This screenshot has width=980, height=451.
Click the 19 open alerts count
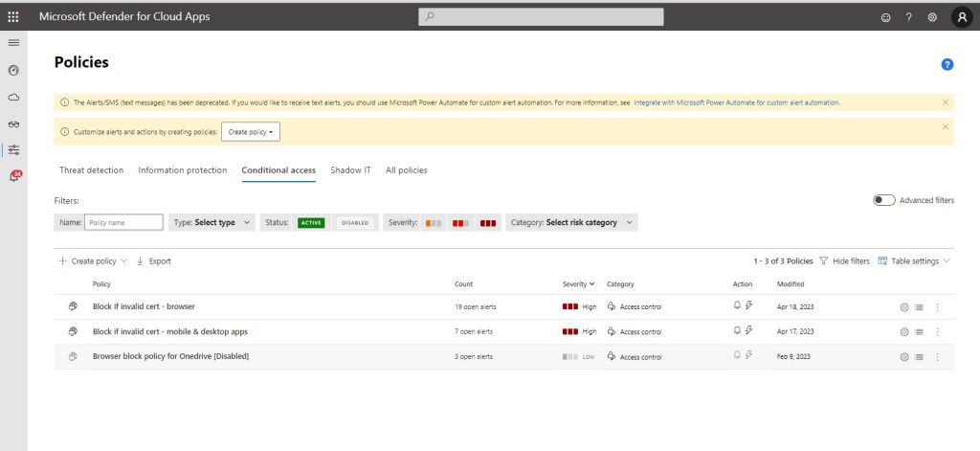(x=475, y=307)
